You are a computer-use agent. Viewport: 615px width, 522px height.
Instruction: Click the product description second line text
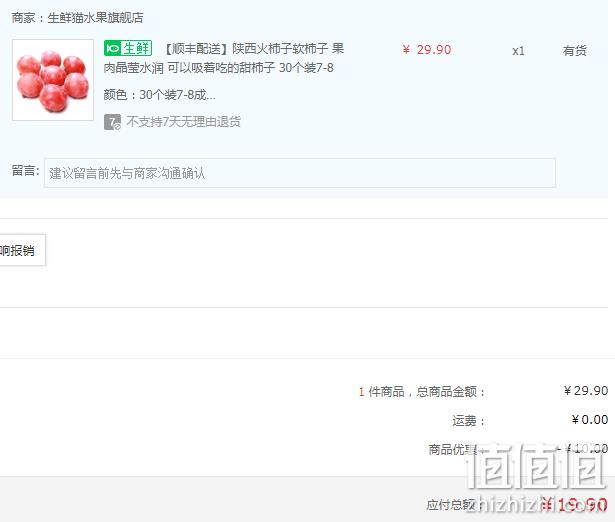pos(218,68)
